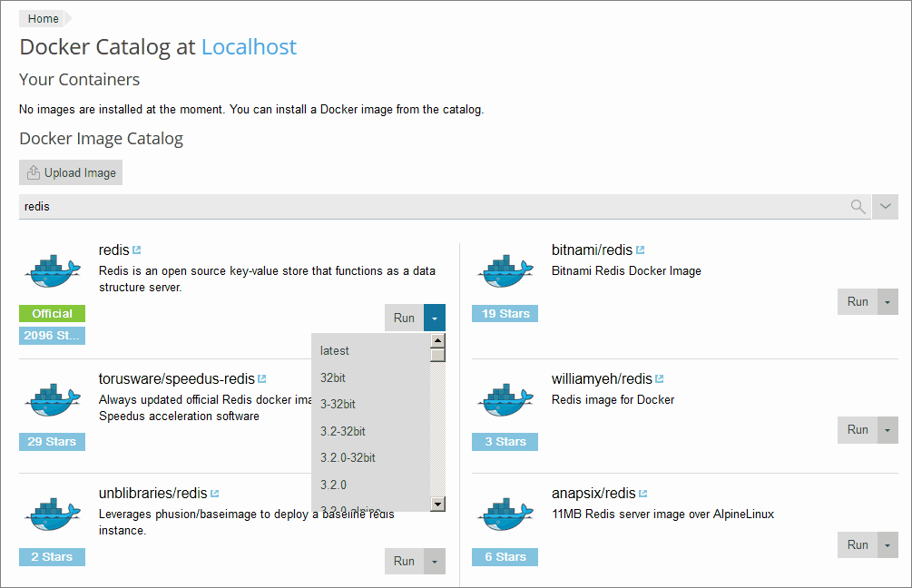The width and height of the screenshot is (912, 588).
Task: Select the latest tag from the list
Action: (335, 350)
